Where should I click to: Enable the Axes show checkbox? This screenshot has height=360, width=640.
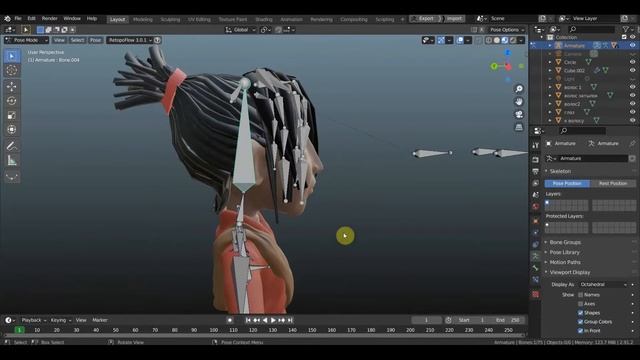click(580, 304)
